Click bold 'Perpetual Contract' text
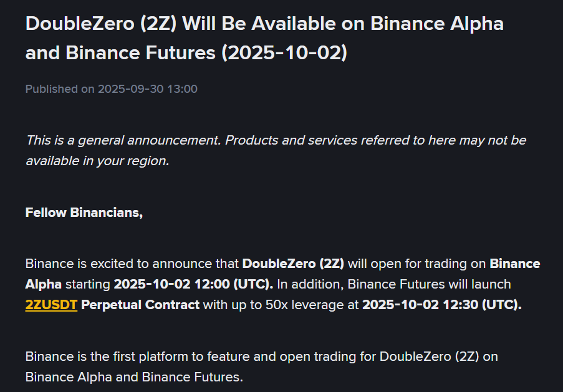The image size is (563, 392). [x=140, y=305]
